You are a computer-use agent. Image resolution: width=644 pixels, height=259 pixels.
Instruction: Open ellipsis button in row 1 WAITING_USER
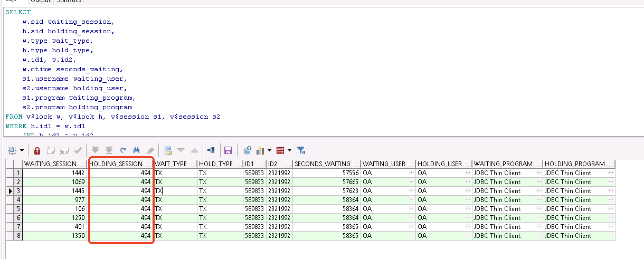pos(411,173)
